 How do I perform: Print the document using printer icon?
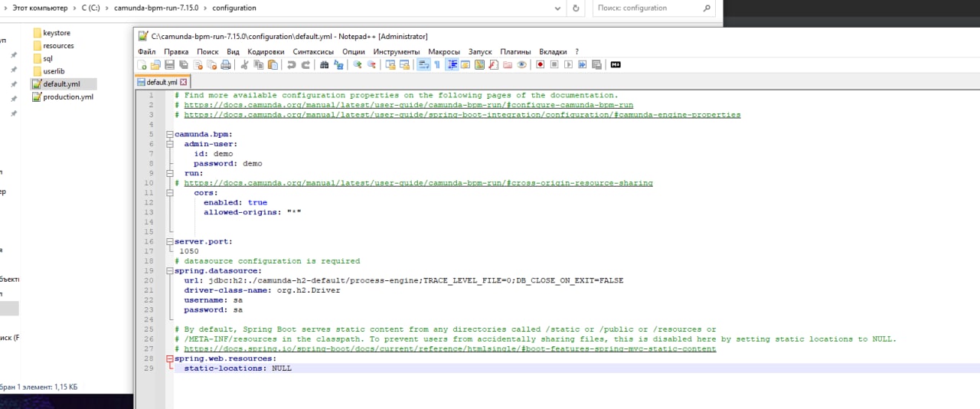coord(225,65)
